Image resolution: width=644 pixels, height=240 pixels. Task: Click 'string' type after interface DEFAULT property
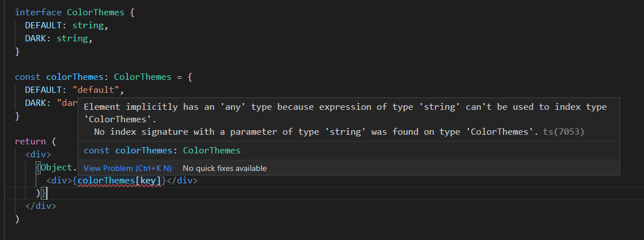[88, 25]
